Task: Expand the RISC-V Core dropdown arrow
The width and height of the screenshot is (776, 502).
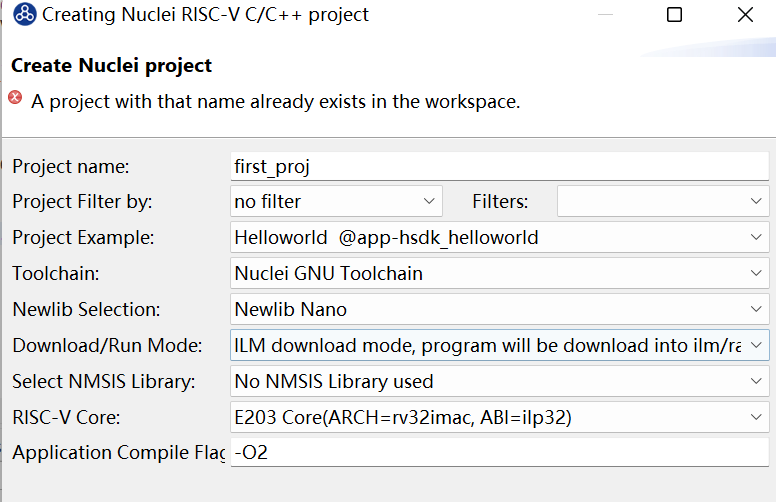Action: coord(755,417)
